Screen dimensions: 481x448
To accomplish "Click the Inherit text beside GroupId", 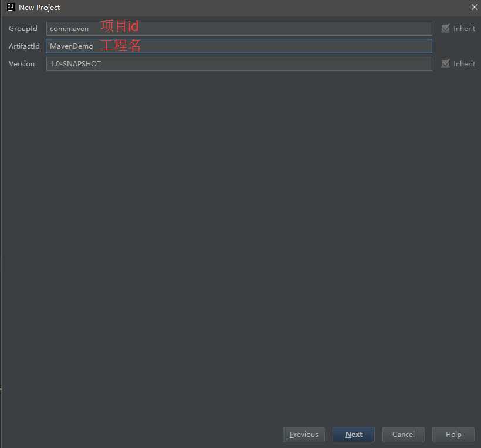I will [464, 29].
